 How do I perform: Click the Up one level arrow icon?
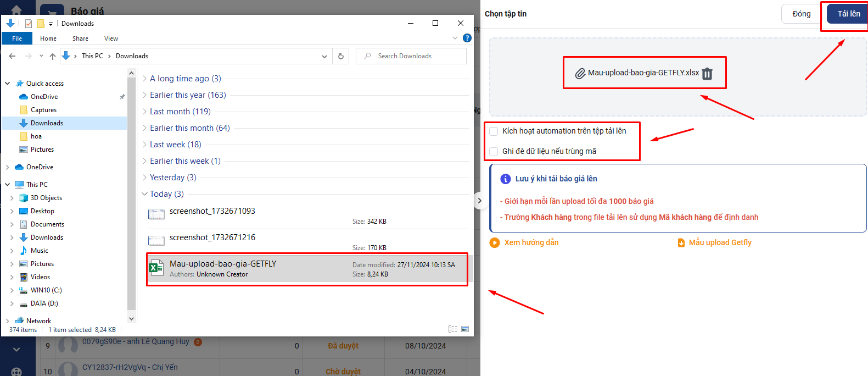(x=53, y=56)
